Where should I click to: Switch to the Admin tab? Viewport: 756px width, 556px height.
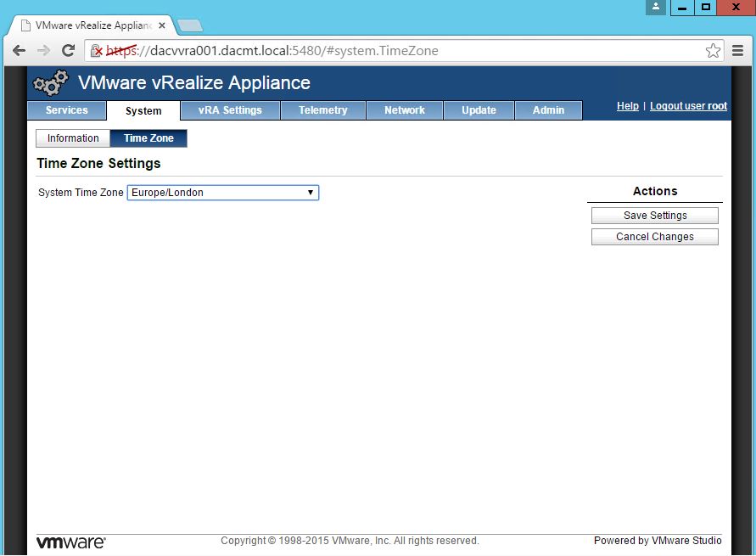pyautogui.click(x=548, y=110)
